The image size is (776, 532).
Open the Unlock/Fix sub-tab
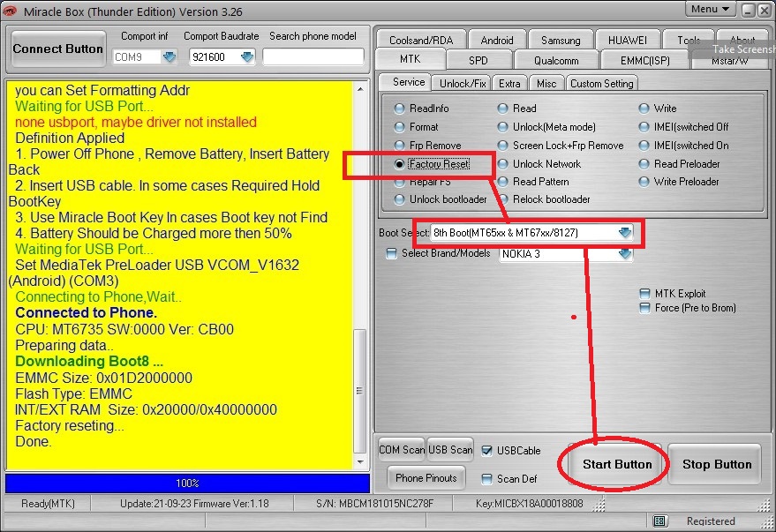tap(463, 84)
